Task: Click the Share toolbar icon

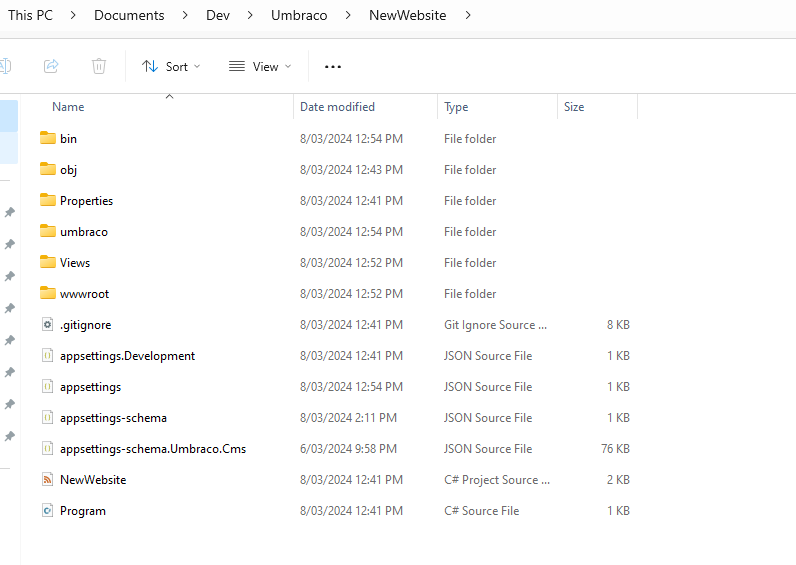Action: [x=51, y=66]
